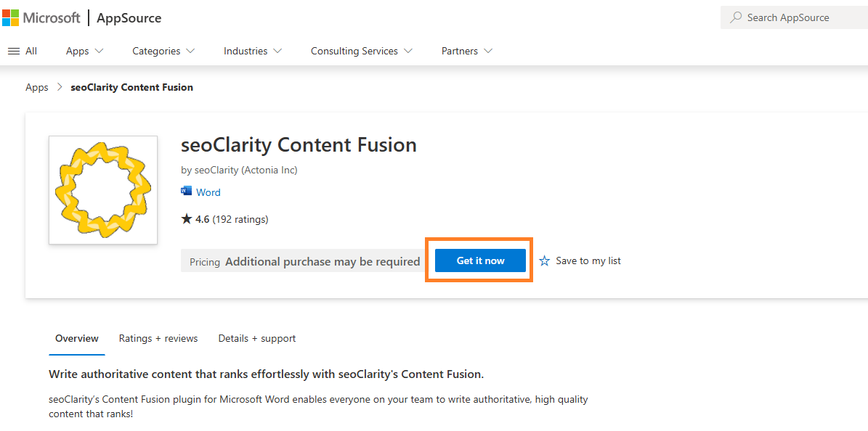Open the Consulting Services menu
The width and height of the screenshot is (868, 431).
(362, 52)
